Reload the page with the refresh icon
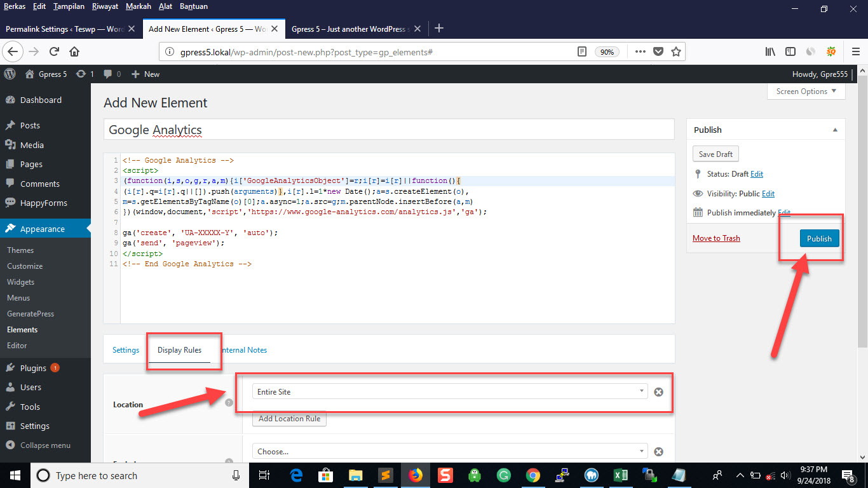Screen dimensions: 868x488 pyautogui.click(x=54, y=52)
